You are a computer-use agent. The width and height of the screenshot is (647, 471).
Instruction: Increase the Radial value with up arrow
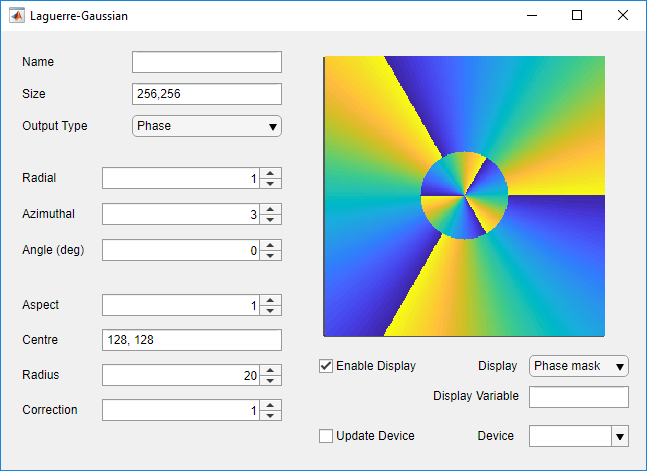[271, 173]
